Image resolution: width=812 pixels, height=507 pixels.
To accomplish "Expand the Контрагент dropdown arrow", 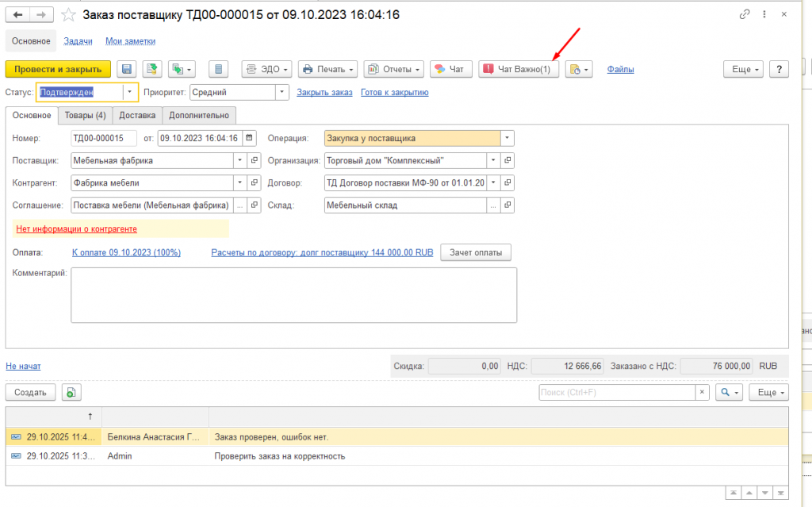I will point(239,183).
